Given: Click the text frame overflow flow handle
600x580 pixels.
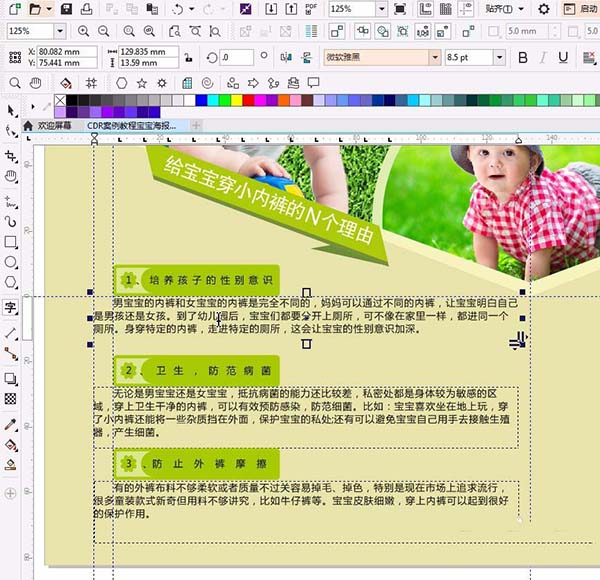Looking at the screenshot, I should pyautogui.click(x=307, y=344).
